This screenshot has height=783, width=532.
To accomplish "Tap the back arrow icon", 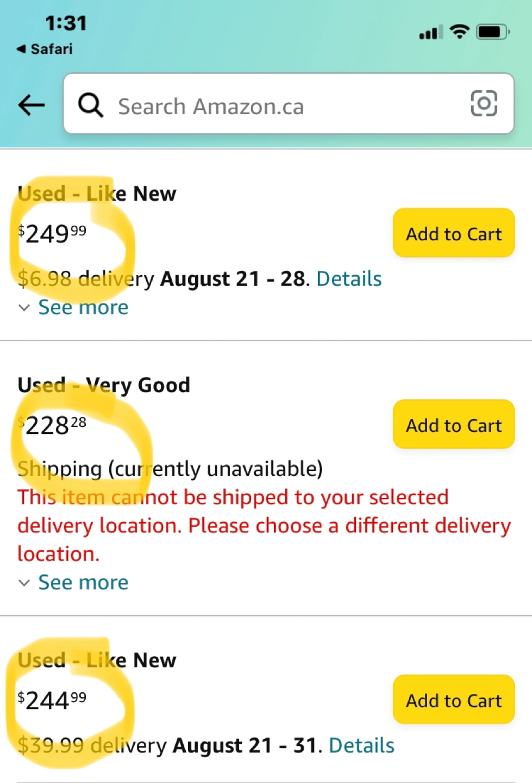I will tap(32, 105).
